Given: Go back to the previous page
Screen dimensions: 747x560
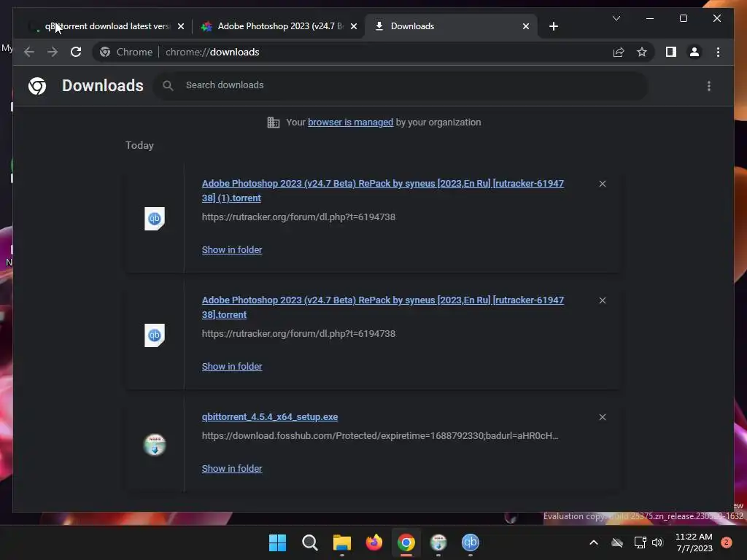Looking at the screenshot, I should [x=29, y=52].
